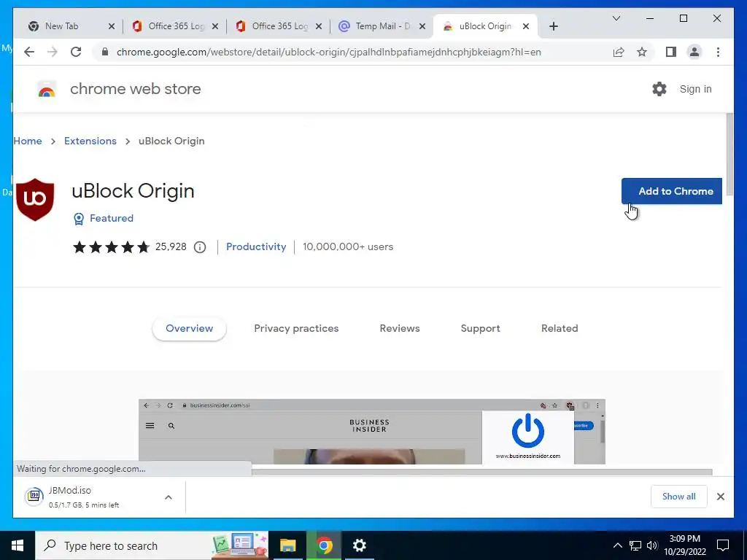The width and height of the screenshot is (747, 560).
Task: Click the 25,928 ratings count
Action: tap(171, 246)
